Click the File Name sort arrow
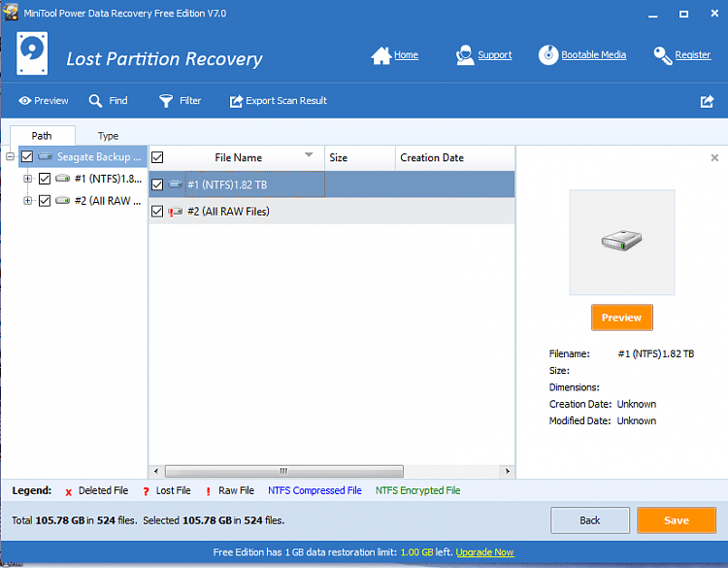This screenshot has width=728, height=568. pos(309,154)
